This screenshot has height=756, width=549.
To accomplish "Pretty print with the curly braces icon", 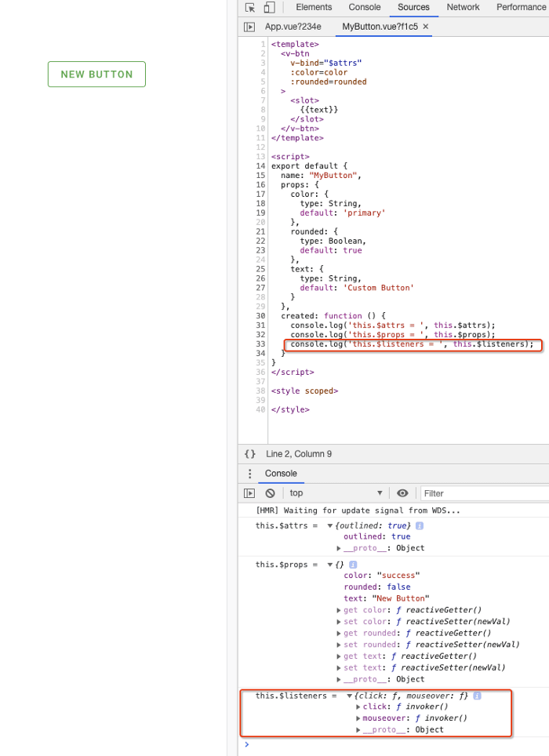I will [x=249, y=454].
